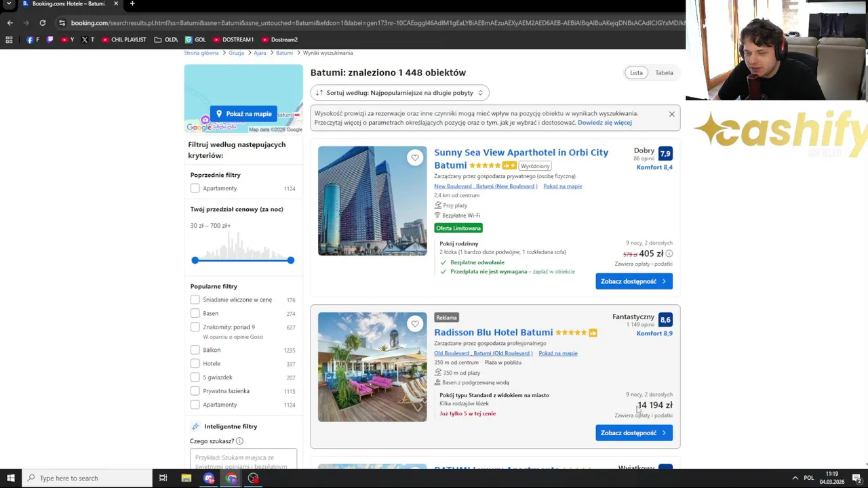Check Apartamenty under Popularne filtry
This screenshot has width=868, height=488.
point(195,405)
